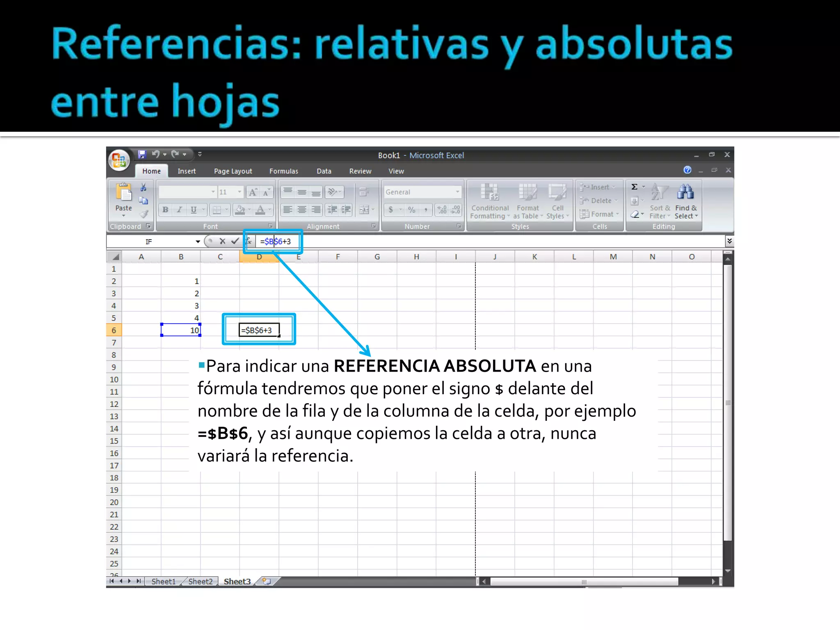The width and height of the screenshot is (840, 630).
Task: Click the Decrease Font Size icon
Action: click(266, 192)
